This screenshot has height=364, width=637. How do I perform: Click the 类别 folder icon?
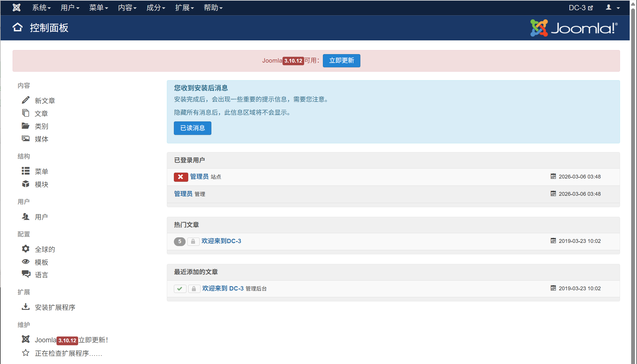click(x=25, y=126)
